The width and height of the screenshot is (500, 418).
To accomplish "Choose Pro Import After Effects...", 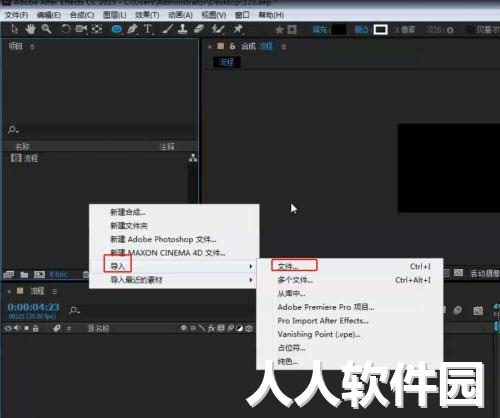I will (x=350, y=321).
